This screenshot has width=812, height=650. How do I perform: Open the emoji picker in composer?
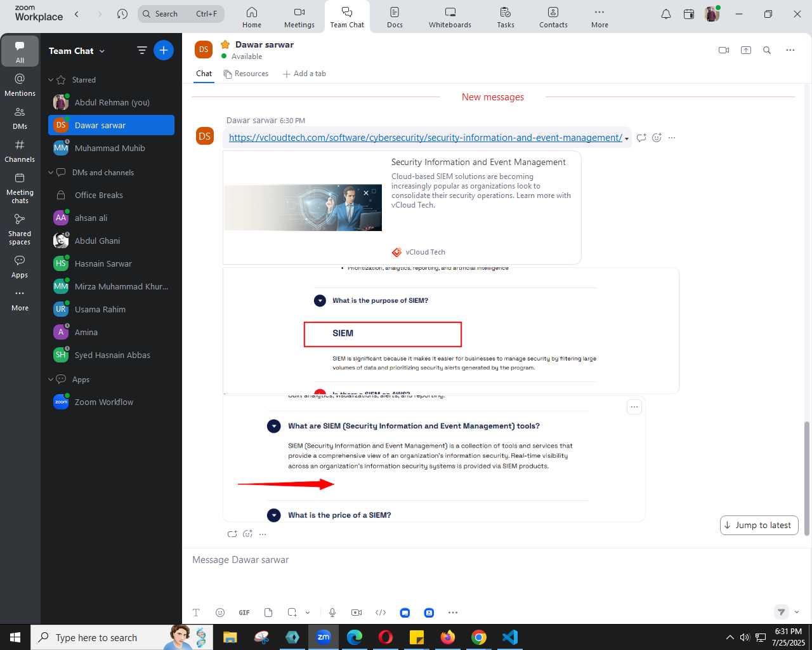[220, 613]
